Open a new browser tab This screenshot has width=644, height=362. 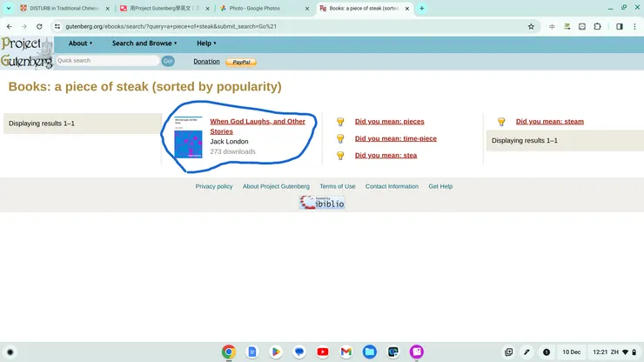[x=422, y=8]
